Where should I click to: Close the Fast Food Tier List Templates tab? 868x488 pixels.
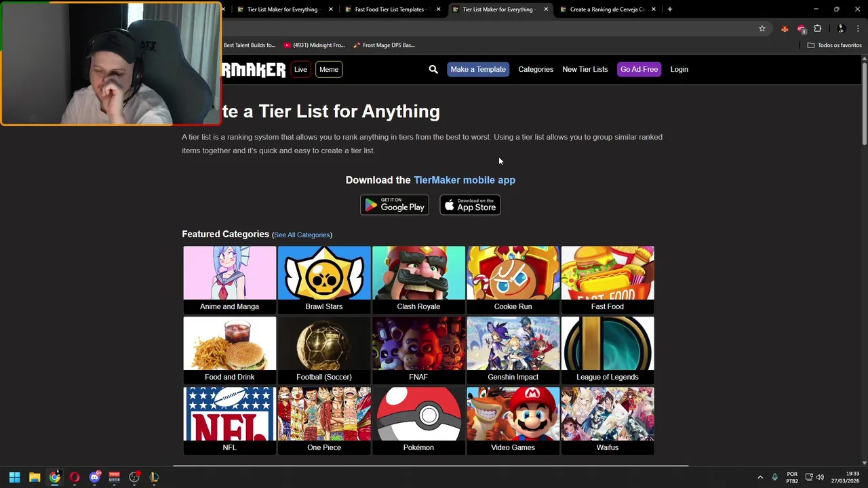[438, 9]
